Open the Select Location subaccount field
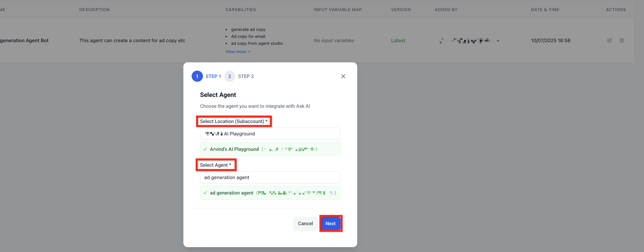The width and height of the screenshot is (644, 252). pos(270,134)
